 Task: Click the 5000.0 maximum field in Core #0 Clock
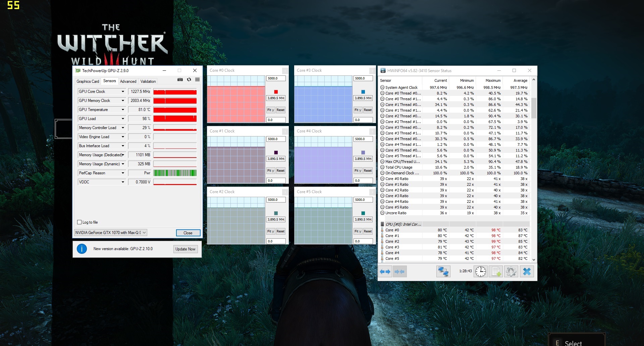(276, 78)
